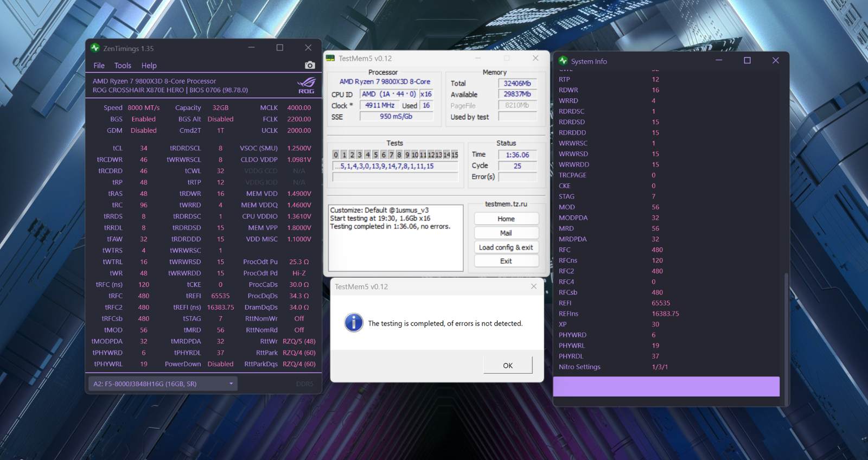Image resolution: width=868 pixels, height=460 pixels.
Task: Maximize the System Info window
Action: click(x=747, y=60)
